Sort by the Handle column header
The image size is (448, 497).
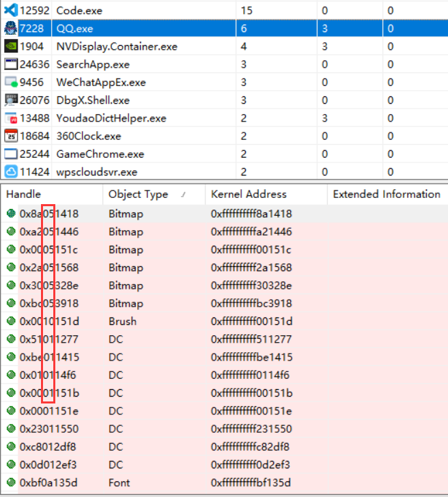tap(52, 194)
